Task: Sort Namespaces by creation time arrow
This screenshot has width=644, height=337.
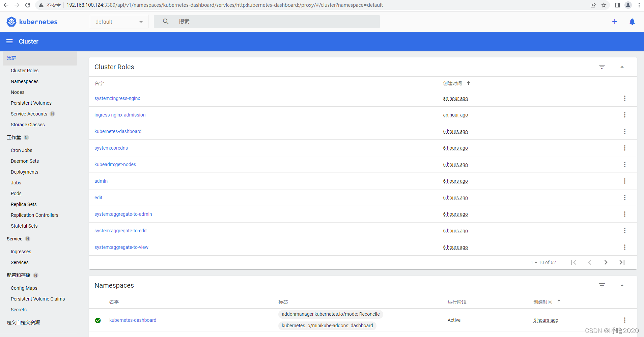Action: point(559,302)
